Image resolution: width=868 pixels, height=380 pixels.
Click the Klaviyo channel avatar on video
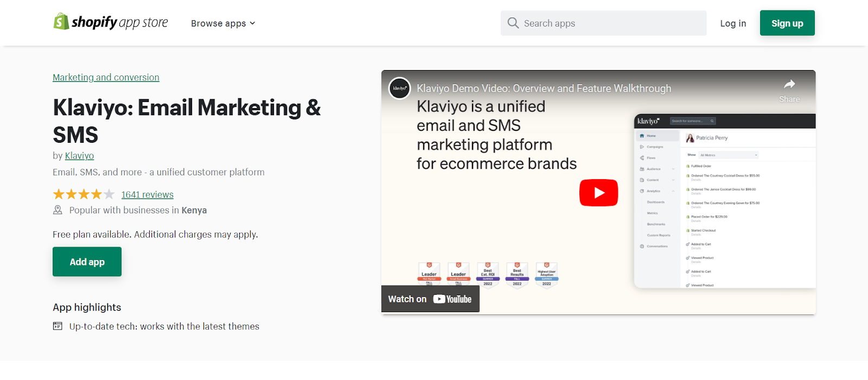pos(399,88)
